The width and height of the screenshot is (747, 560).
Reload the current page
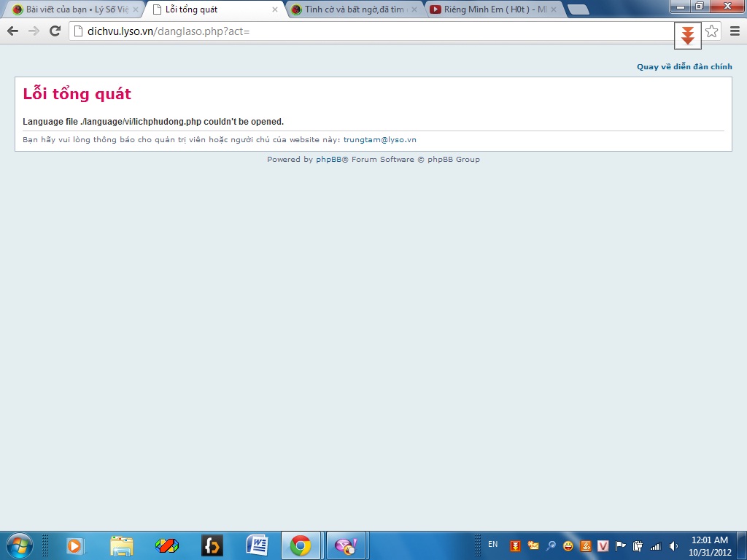tap(55, 31)
